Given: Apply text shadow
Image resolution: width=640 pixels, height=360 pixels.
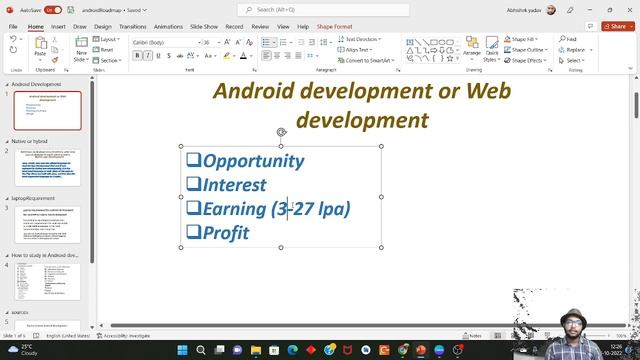Looking at the screenshot, I should coord(169,56).
